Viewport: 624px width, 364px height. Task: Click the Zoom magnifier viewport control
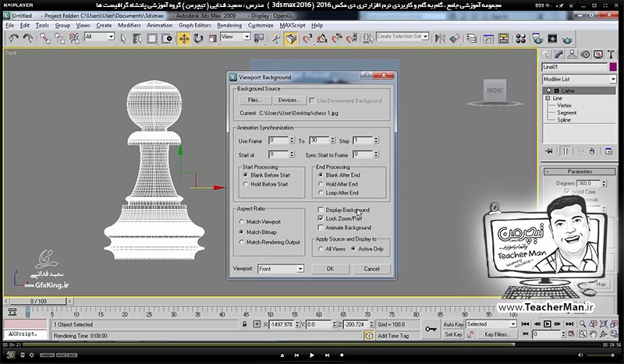point(582,323)
